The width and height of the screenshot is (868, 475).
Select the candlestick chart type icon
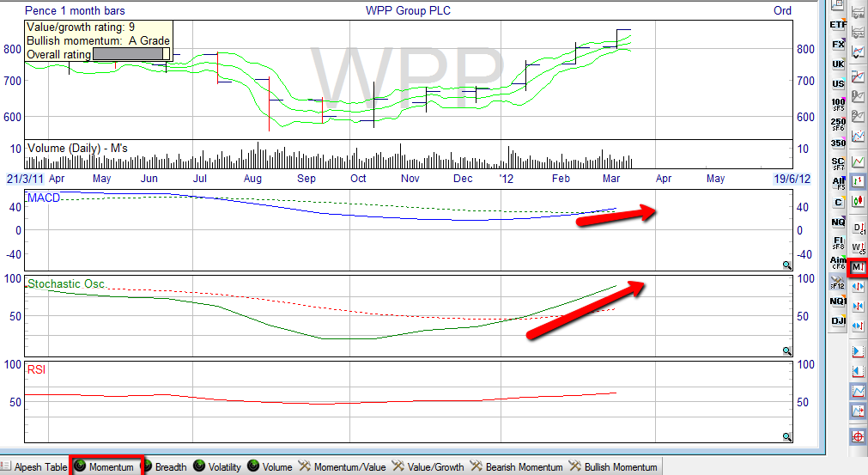[x=858, y=201]
